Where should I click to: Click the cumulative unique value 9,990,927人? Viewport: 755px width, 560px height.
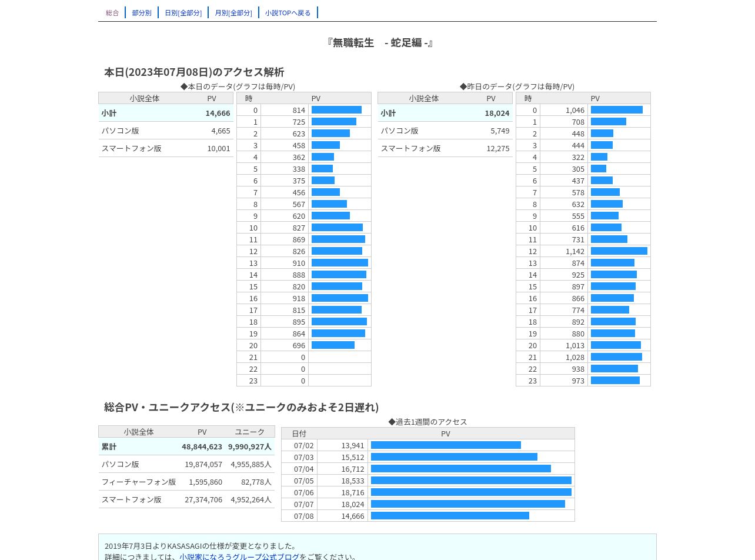pos(250,446)
